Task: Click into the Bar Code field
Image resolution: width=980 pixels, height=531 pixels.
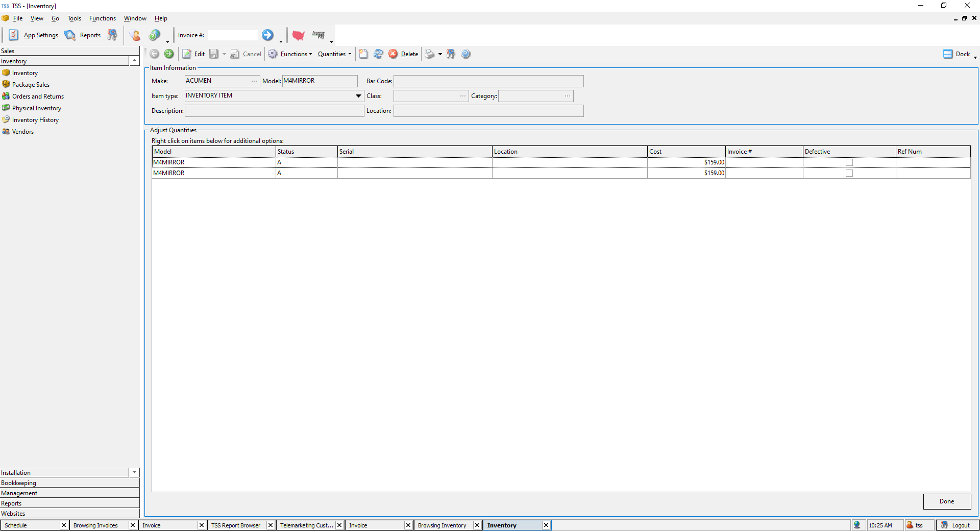Action: tap(488, 81)
